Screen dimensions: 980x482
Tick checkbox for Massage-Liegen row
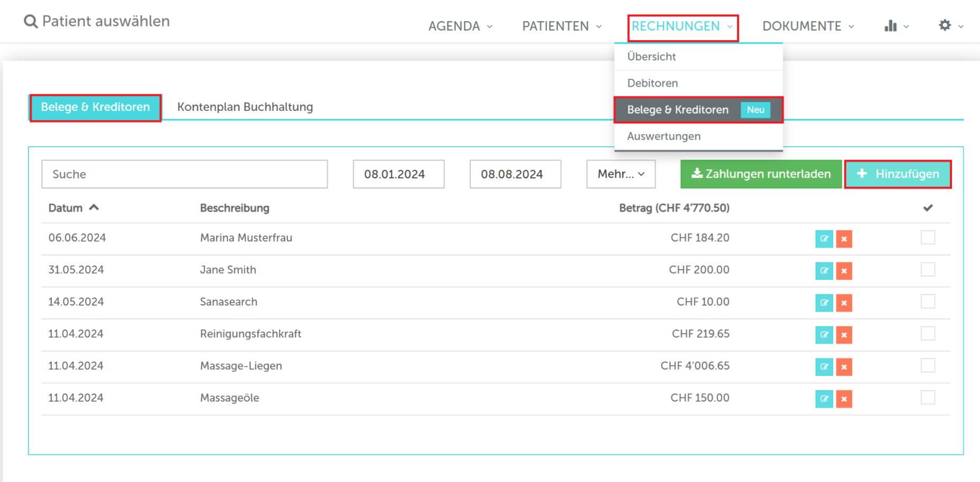928,365
